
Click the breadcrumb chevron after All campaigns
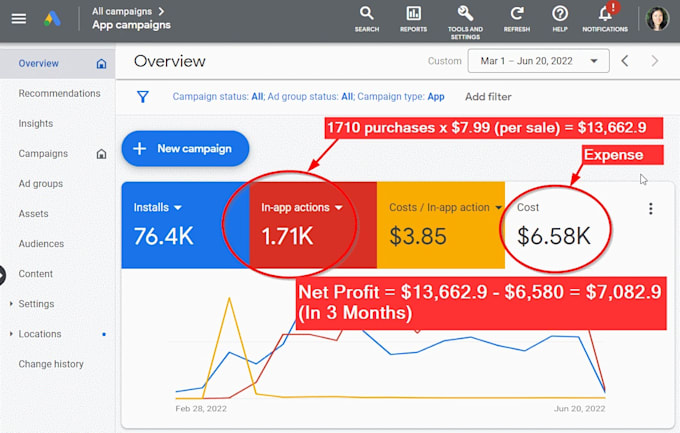[161, 11]
